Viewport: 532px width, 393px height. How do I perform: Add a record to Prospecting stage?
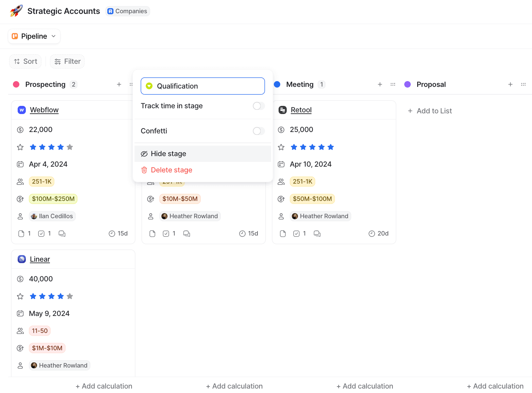coord(119,85)
